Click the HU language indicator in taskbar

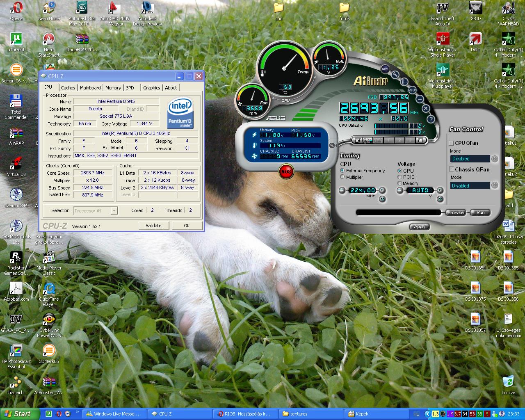coord(416,414)
